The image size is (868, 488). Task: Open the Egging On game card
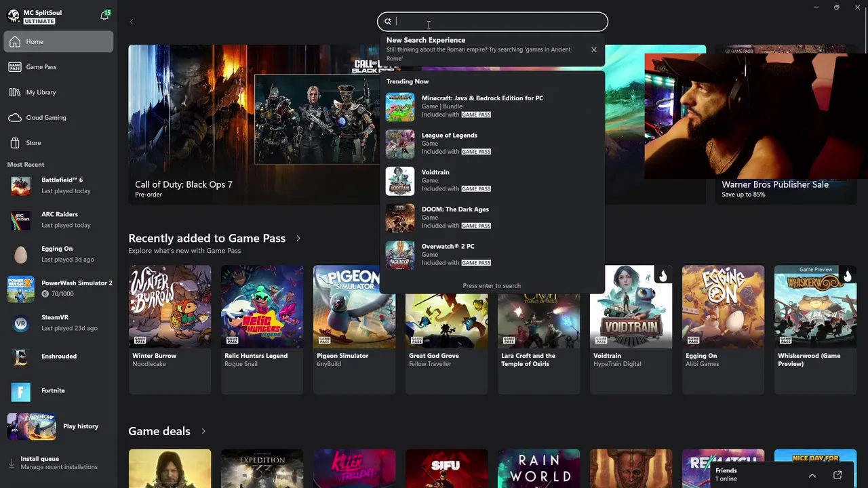point(723,329)
